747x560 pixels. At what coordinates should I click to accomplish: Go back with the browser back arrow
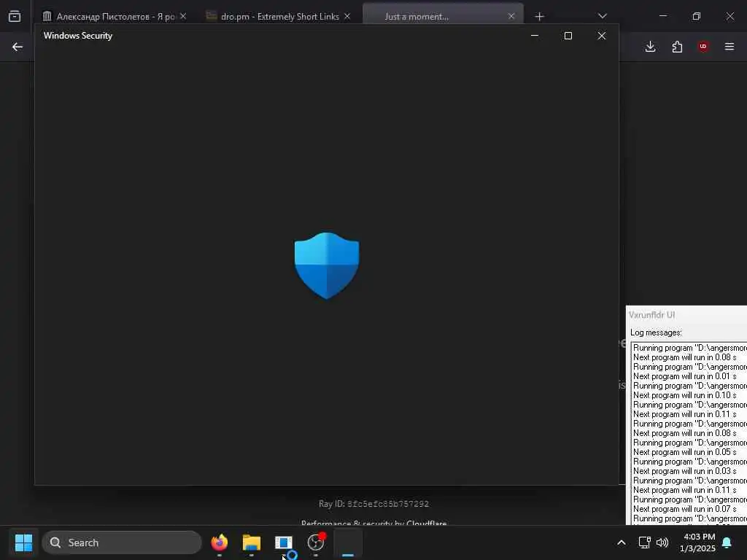pos(18,47)
